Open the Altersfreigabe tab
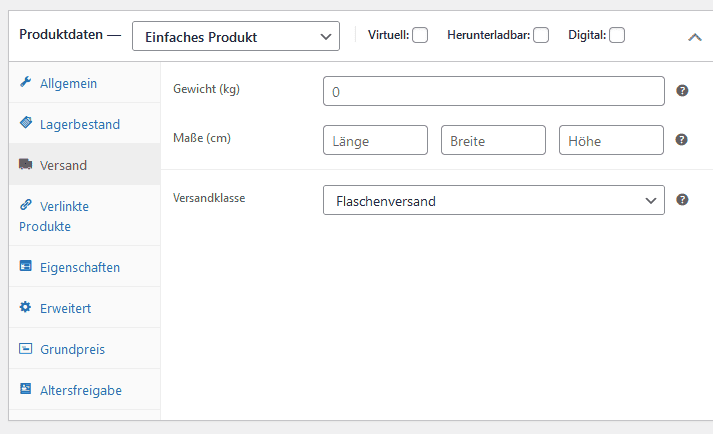713x434 pixels. [80, 389]
